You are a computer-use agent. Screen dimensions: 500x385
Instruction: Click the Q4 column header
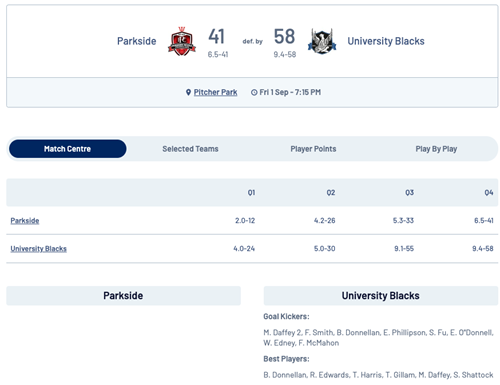489,193
